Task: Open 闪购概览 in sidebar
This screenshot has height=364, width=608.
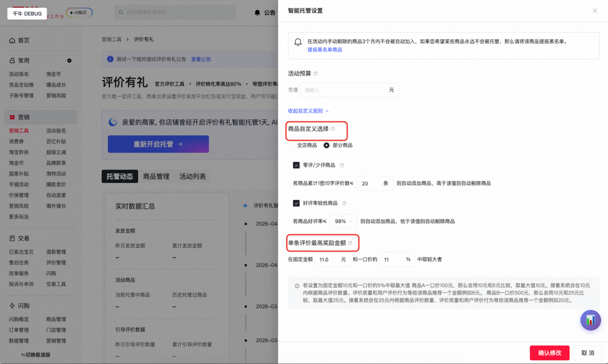Action: pyautogui.click(x=19, y=319)
